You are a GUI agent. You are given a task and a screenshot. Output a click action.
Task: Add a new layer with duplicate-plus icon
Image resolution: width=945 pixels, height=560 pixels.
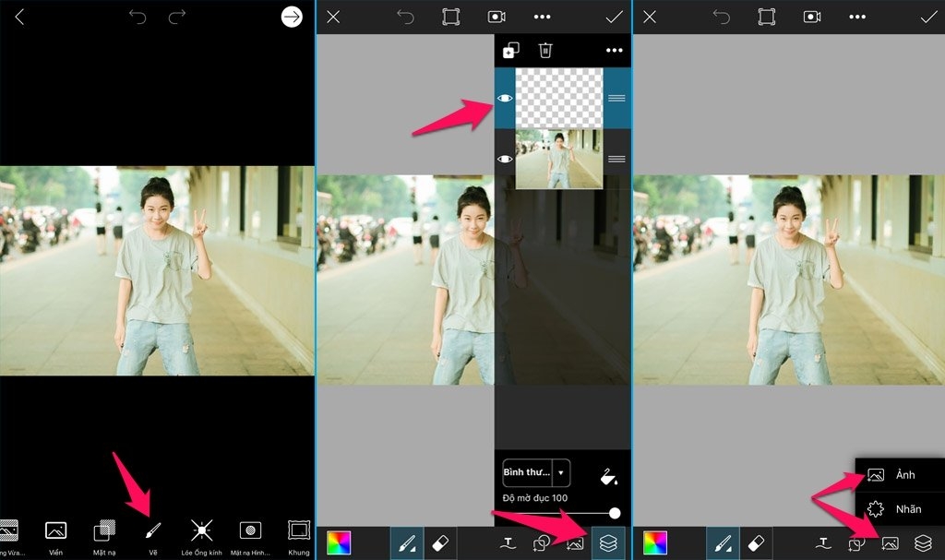(x=510, y=50)
